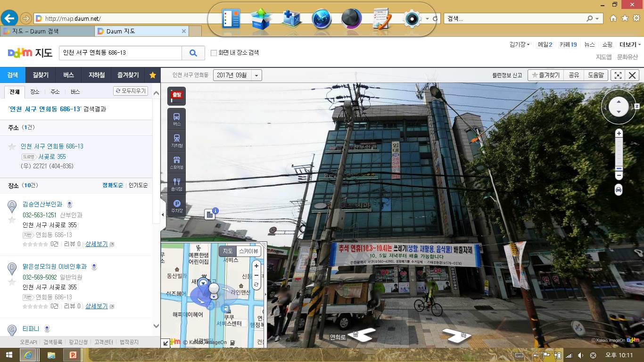Screen dimensions: 644x362
Task: Expand the 김기장 account menu
Action: tap(520, 45)
